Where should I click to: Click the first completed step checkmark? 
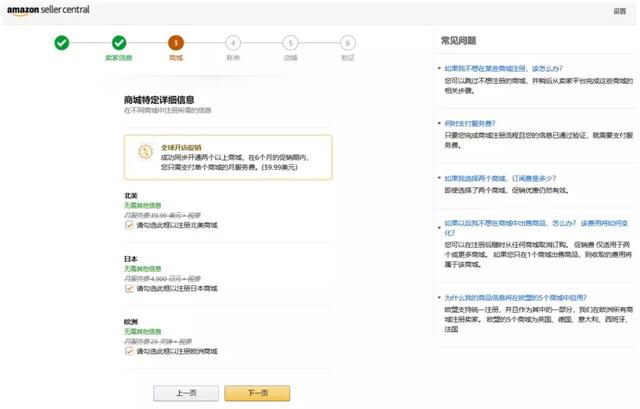(62, 42)
